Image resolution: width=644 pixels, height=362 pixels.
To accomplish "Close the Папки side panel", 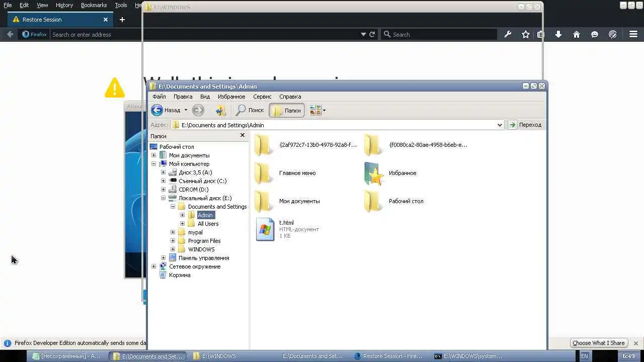I will (x=243, y=135).
